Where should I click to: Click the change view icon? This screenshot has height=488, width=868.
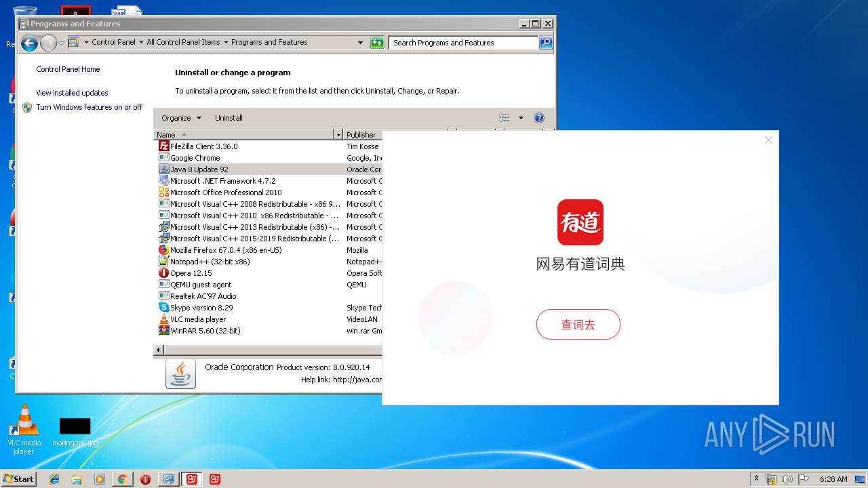504,118
